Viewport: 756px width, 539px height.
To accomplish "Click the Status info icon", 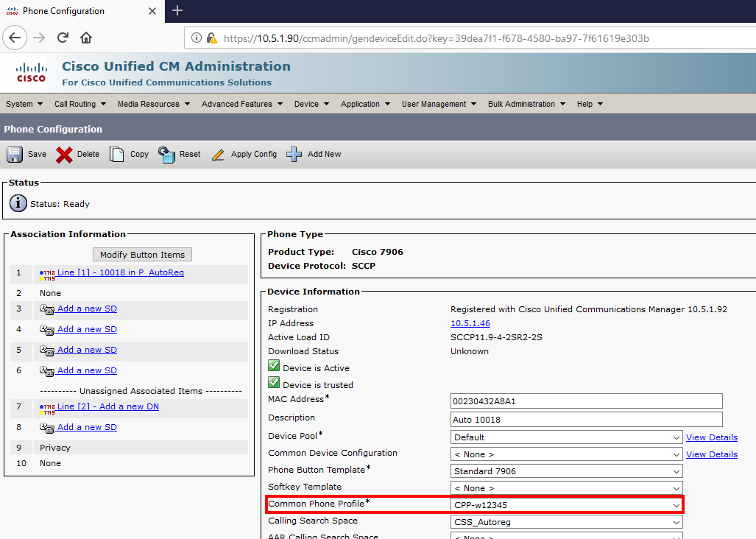I will click(18, 203).
